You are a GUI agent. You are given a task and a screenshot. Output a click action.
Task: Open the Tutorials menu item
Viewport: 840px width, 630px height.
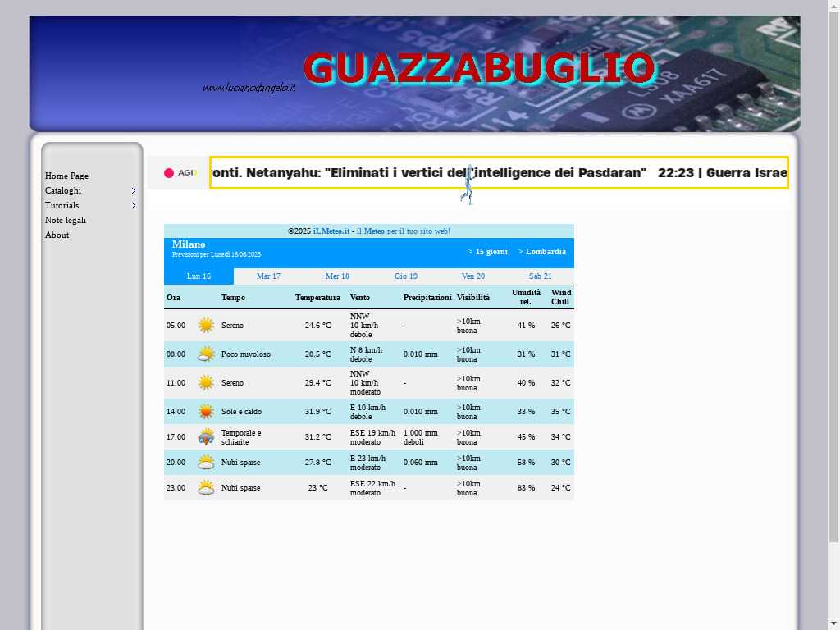tap(62, 206)
